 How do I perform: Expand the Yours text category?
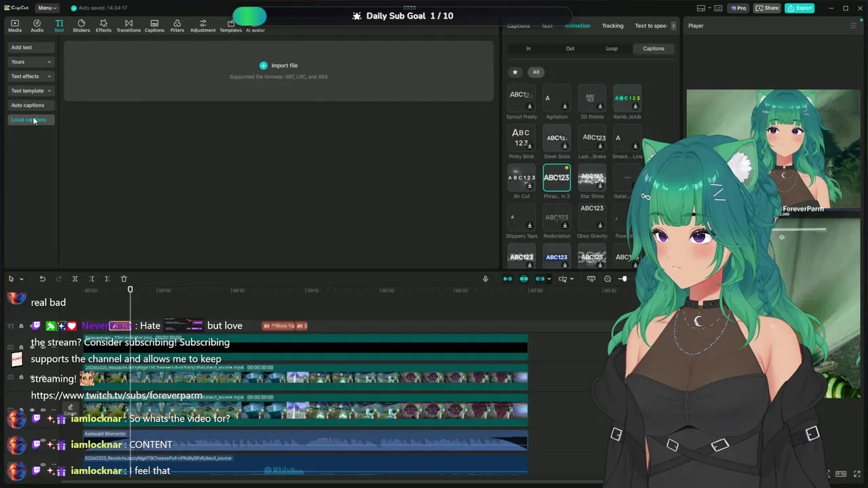click(x=31, y=62)
